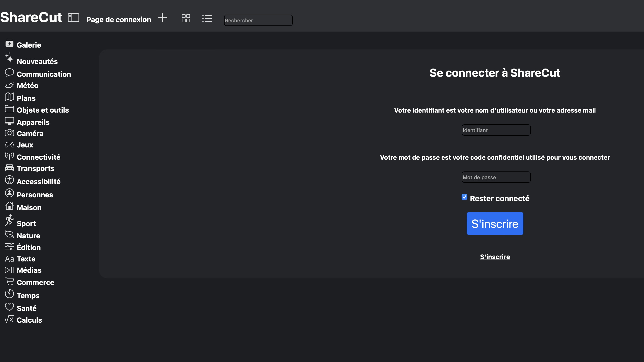The width and height of the screenshot is (644, 362).
Task: Select Communication in the sidebar
Action: 44,74
